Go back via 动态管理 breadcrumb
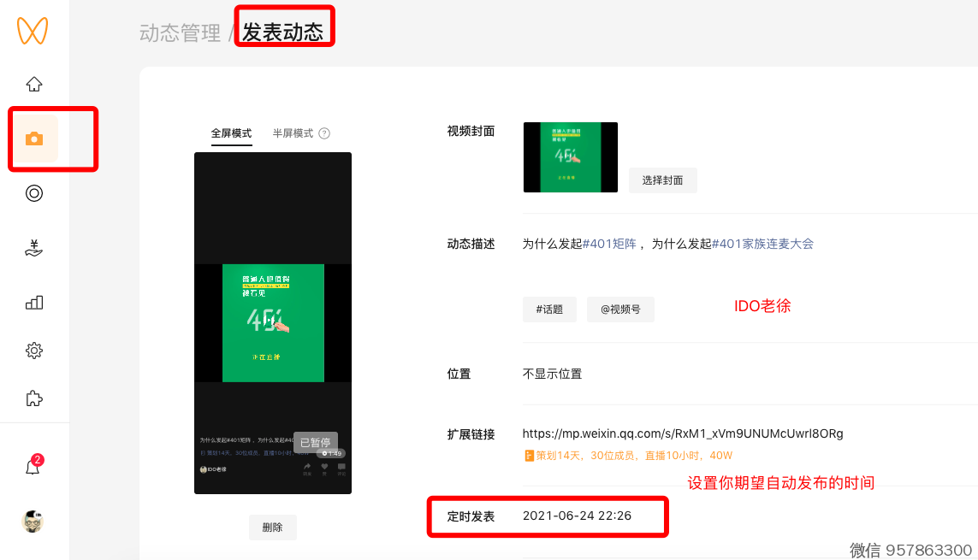The width and height of the screenshot is (978, 560). coord(180,33)
